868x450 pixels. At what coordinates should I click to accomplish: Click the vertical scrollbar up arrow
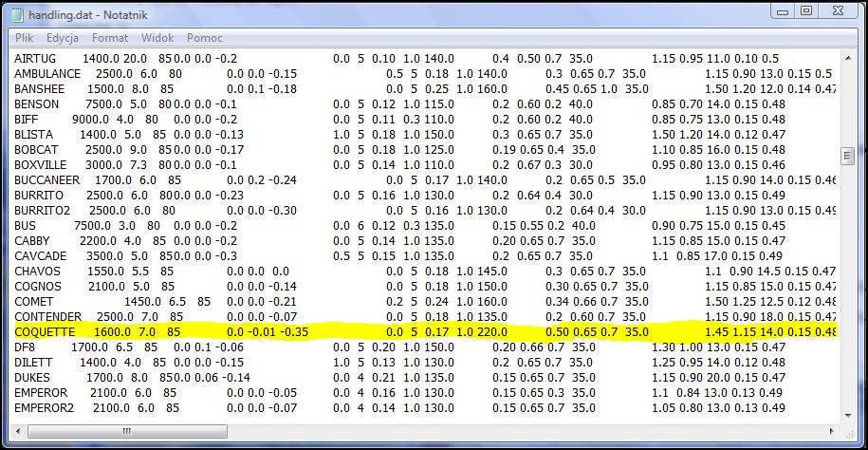coord(847,59)
